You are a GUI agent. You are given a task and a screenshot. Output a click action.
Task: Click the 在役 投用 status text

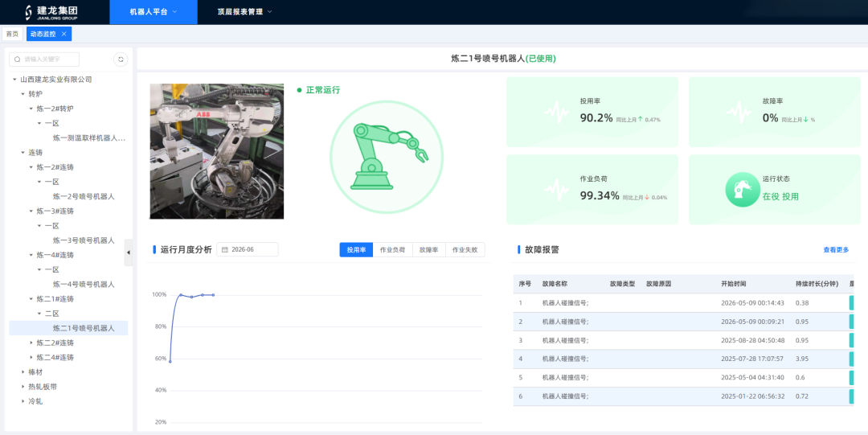click(x=780, y=196)
